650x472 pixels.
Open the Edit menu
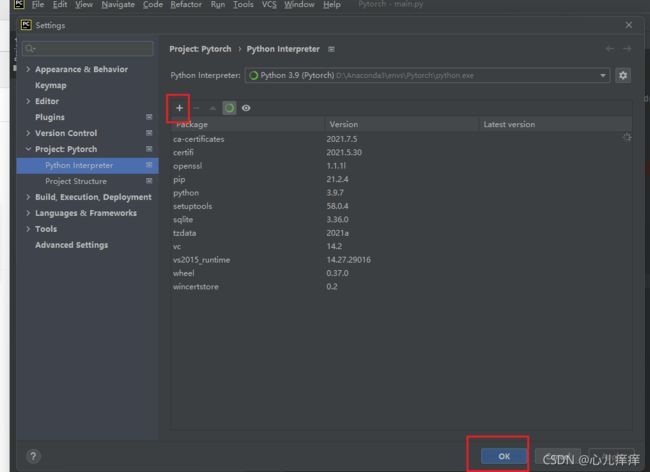coord(60,5)
